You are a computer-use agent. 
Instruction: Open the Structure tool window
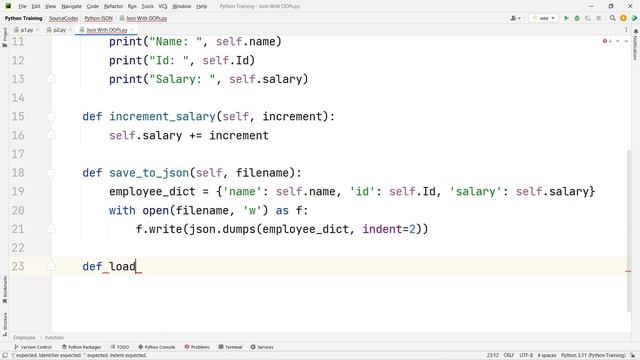(4, 324)
